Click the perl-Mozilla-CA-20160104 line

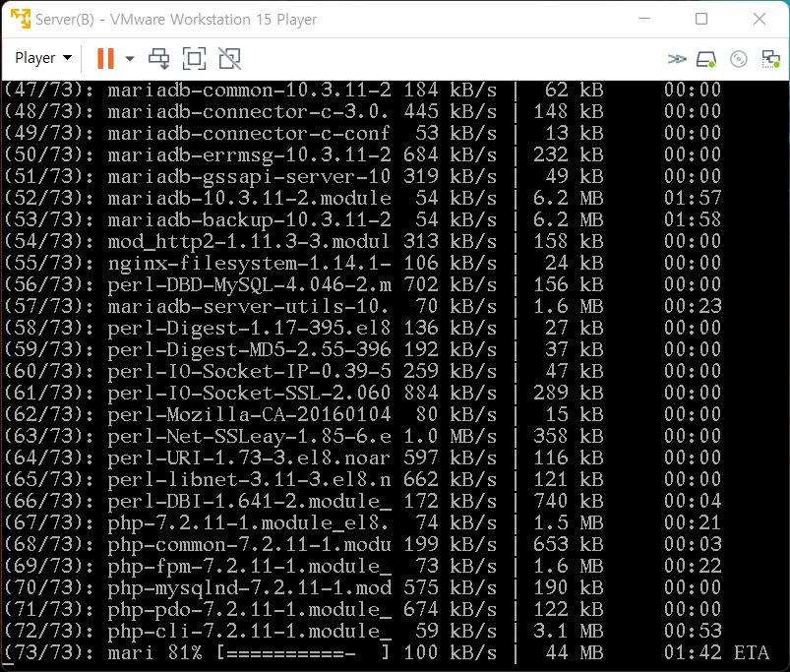pos(363,414)
